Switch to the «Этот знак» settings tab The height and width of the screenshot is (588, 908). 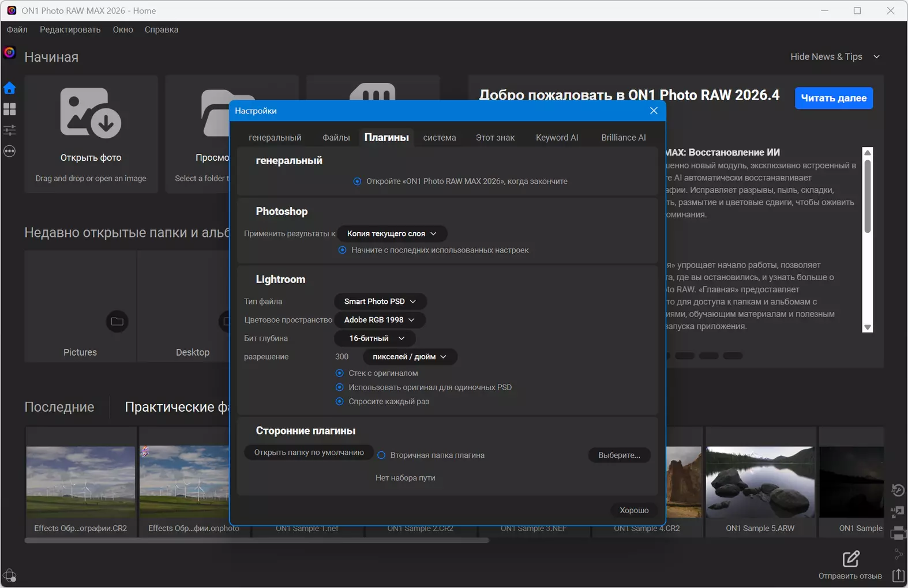(x=496, y=138)
